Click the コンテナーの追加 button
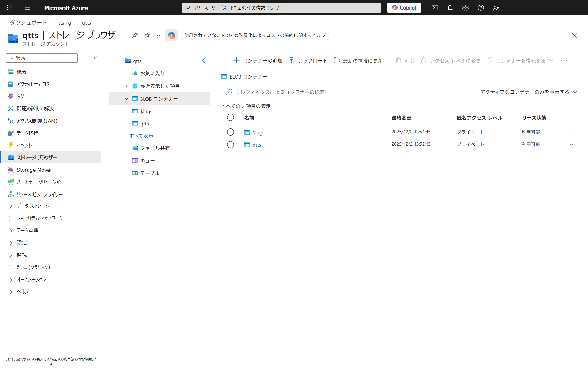This screenshot has height=368, width=588. click(258, 60)
